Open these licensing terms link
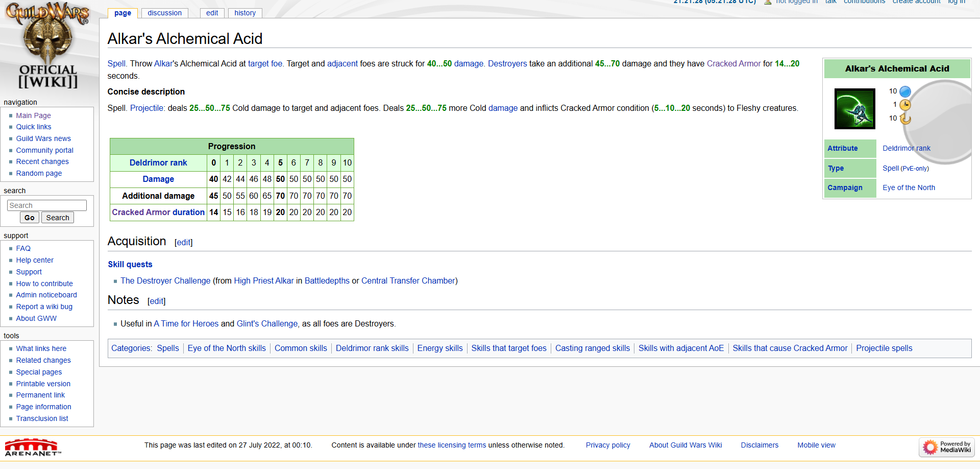 (452, 445)
